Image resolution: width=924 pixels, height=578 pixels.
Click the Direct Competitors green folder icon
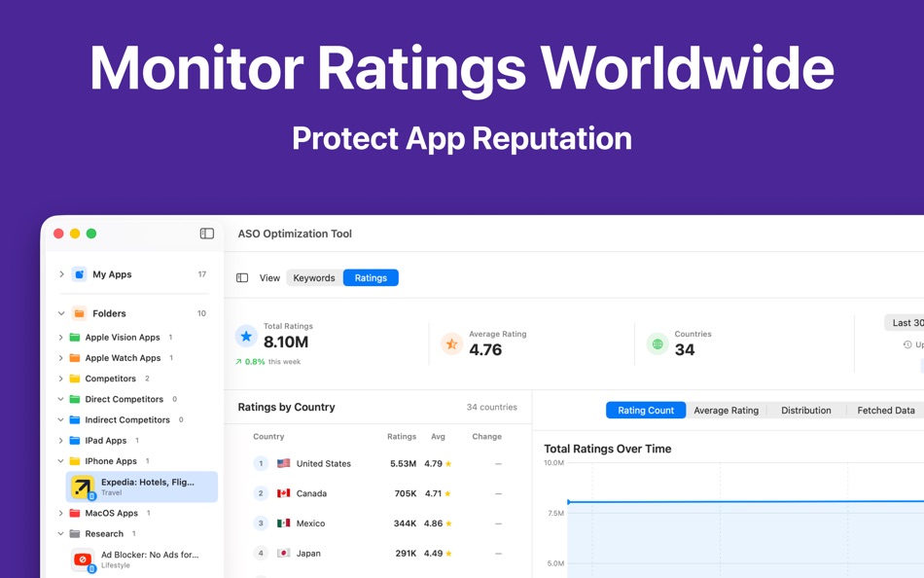click(x=74, y=399)
